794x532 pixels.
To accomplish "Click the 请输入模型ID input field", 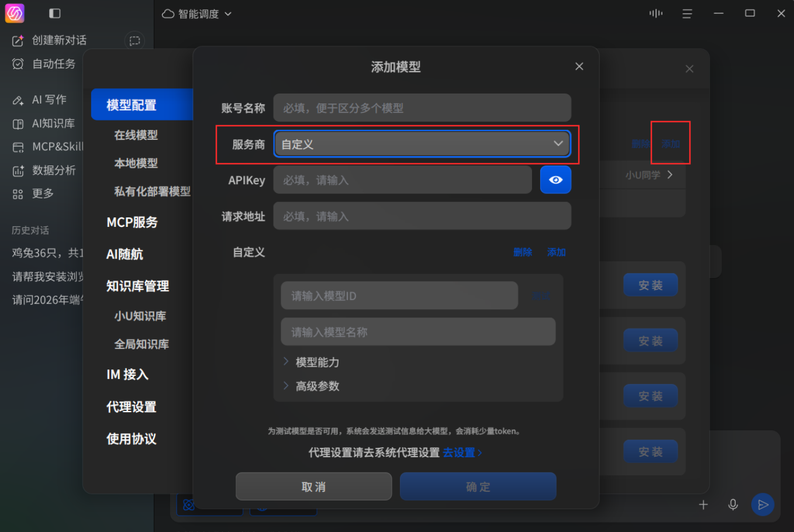I will [x=399, y=296].
